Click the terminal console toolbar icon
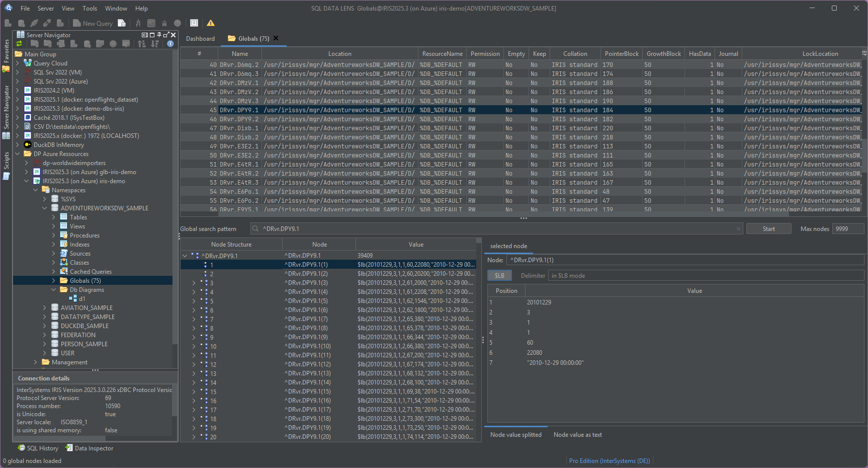This screenshot has width=868, height=468. click(x=151, y=23)
